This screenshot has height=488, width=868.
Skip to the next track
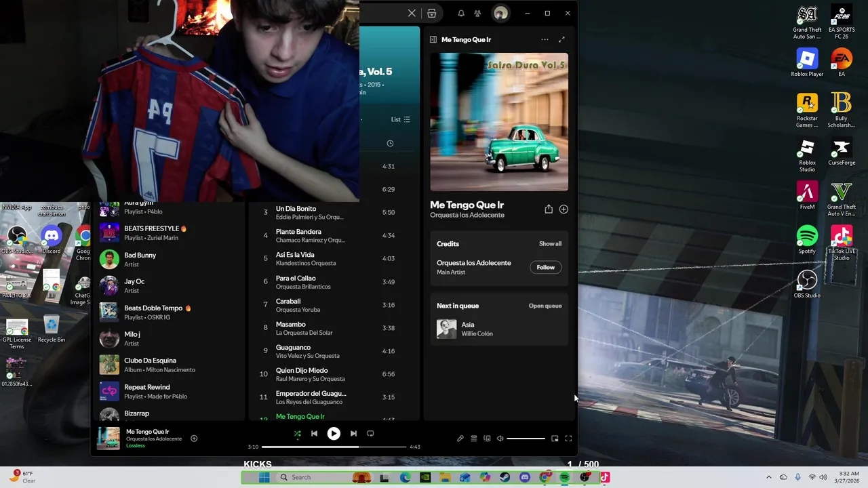(353, 434)
